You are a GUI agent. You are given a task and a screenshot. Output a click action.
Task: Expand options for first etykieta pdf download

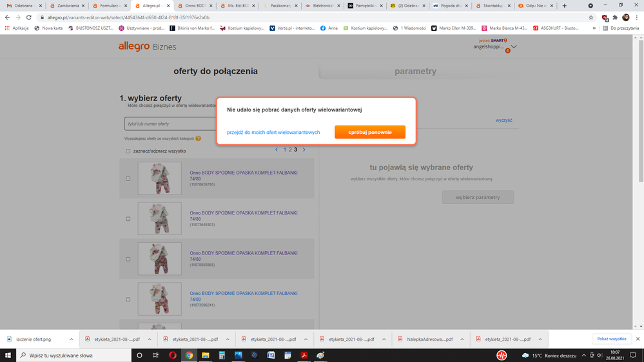point(150,339)
